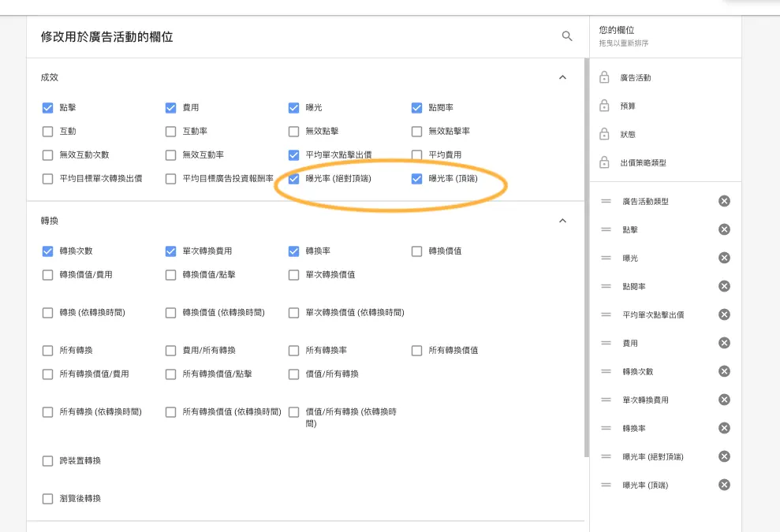Enable the 轉換價值 checkbox
The image size is (780, 532).
tap(417, 251)
